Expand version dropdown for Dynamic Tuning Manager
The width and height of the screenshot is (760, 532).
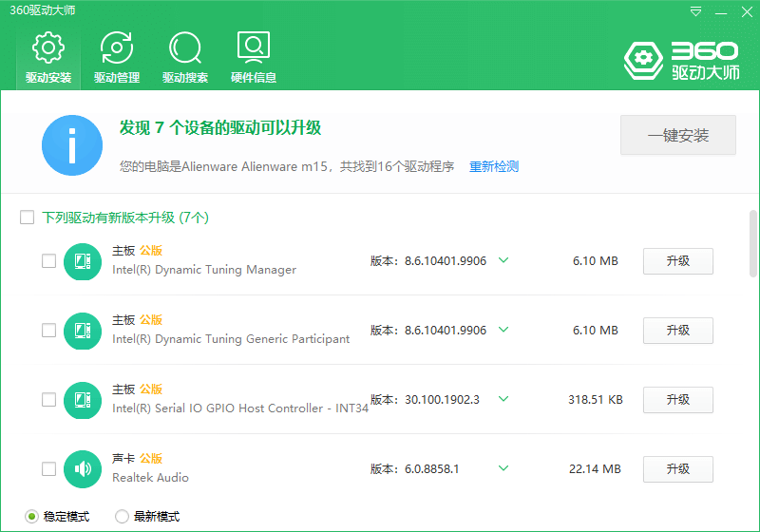[x=503, y=260]
